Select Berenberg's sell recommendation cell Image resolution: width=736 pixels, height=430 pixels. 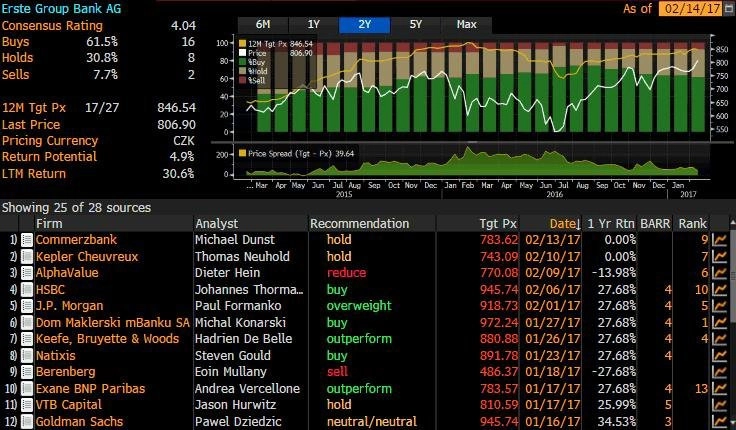[337, 372]
